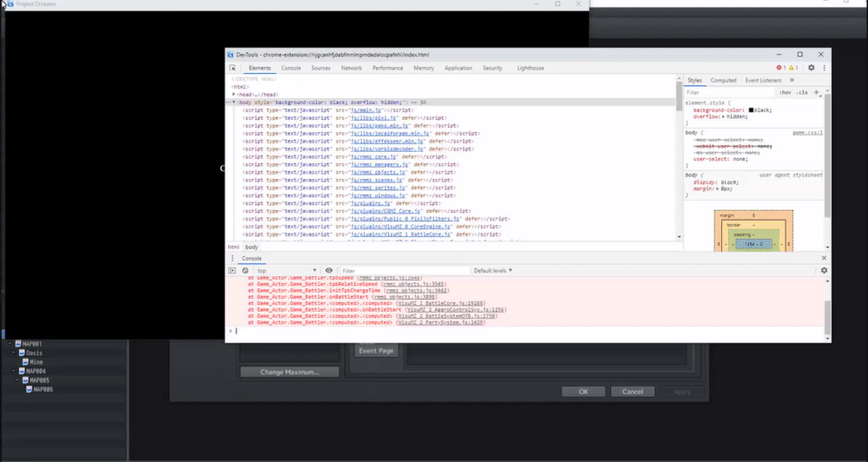Viewport: 868px width, 462px height.
Task: Close the Console drawer with X
Action: point(824,258)
